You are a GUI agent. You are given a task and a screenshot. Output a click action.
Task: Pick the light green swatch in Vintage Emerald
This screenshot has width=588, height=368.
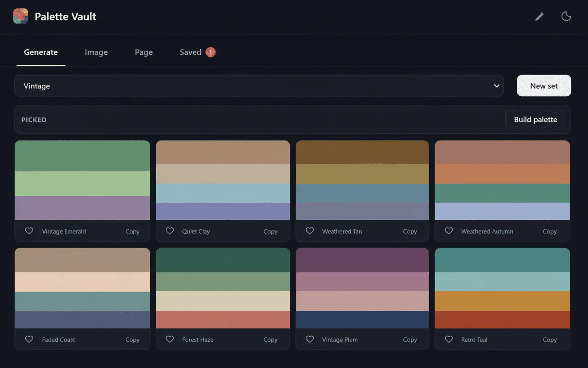[82, 184]
